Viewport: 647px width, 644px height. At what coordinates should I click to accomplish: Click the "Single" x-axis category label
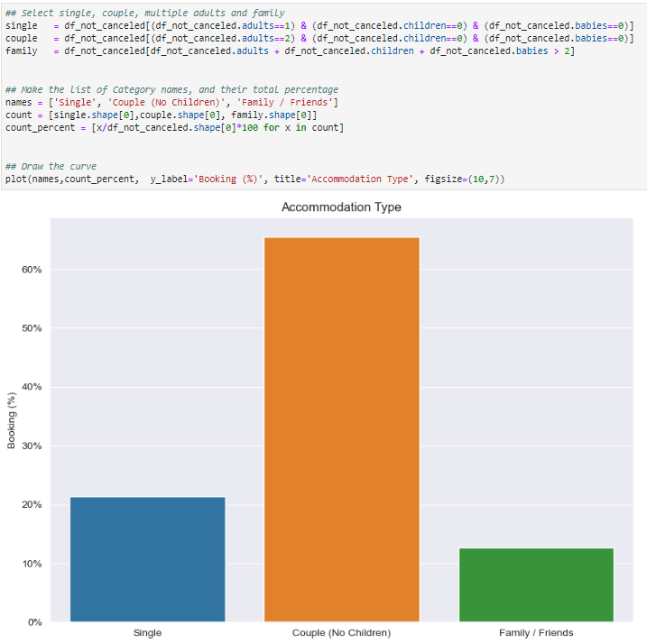147,633
